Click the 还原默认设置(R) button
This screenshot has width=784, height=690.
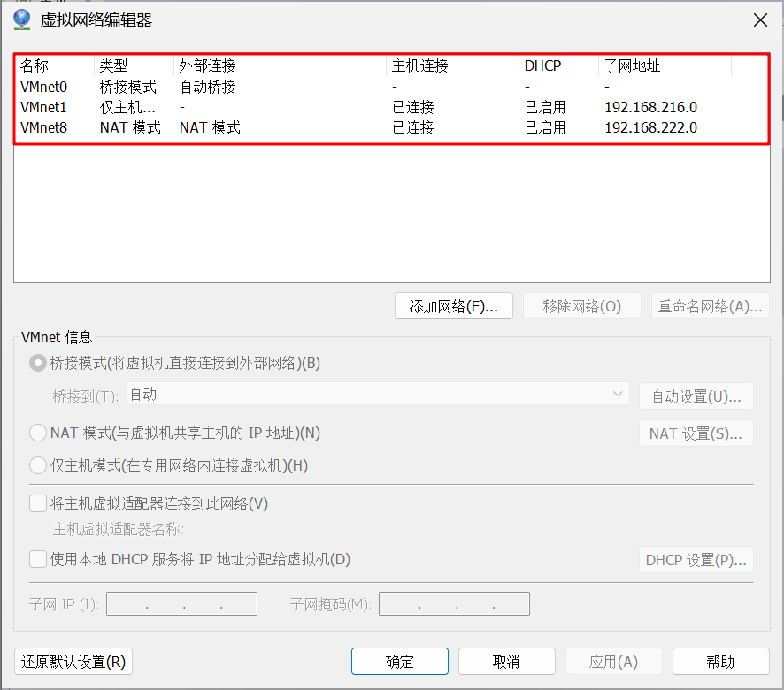pos(73,662)
